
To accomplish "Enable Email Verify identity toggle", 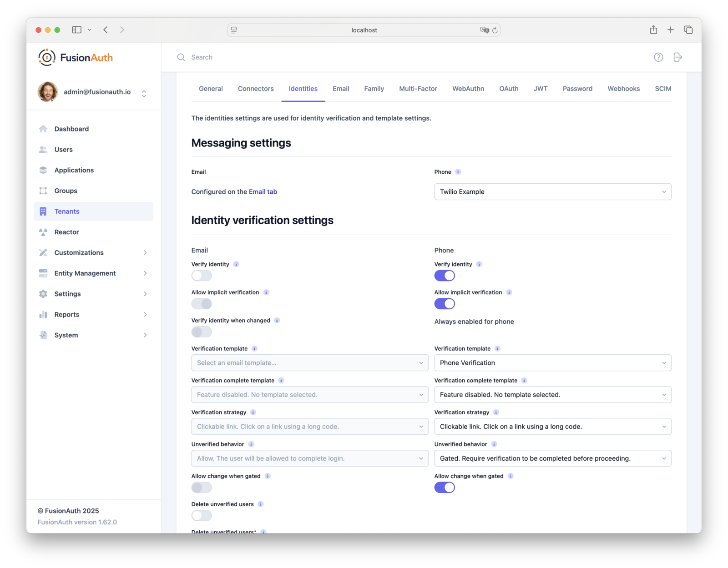I will click(x=202, y=276).
